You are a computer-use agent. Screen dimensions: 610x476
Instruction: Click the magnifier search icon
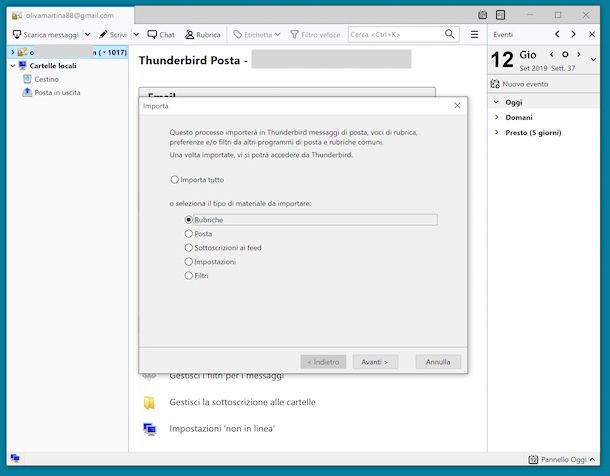(x=450, y=34)
